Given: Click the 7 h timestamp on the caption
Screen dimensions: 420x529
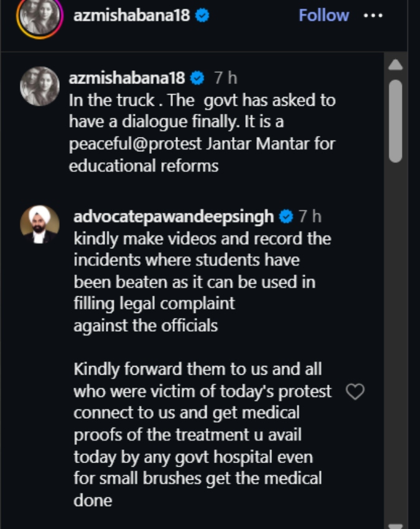Looking at the screenshot, I should pos(225,78).
